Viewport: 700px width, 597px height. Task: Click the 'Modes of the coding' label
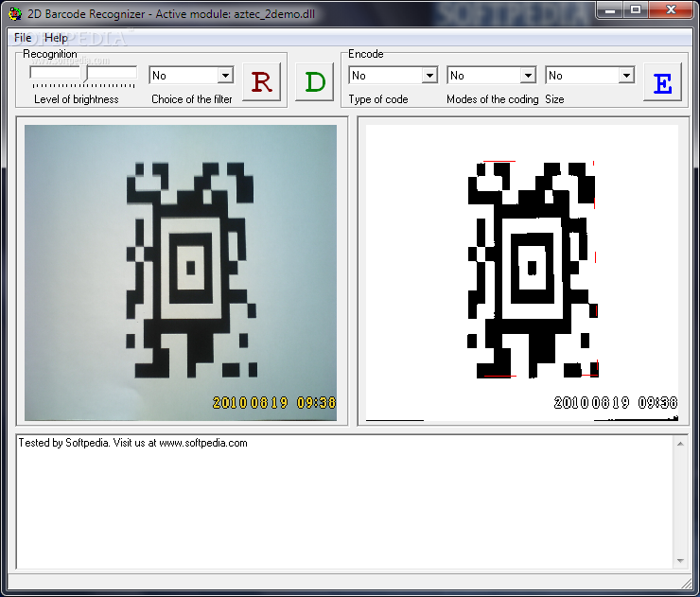(x=493, y=99)
